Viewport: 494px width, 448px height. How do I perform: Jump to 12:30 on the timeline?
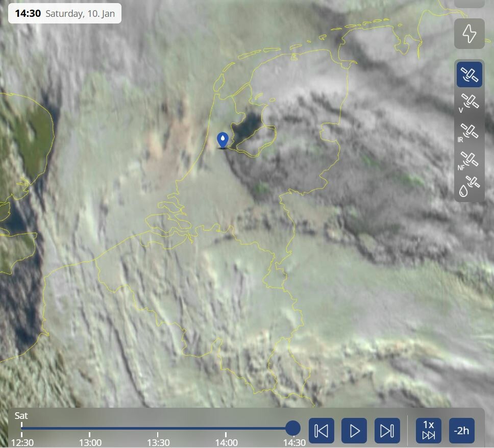point(22,443)
